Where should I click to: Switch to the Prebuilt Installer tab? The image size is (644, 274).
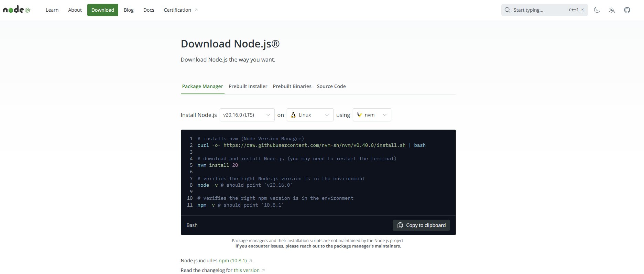(x=248, y=86)
